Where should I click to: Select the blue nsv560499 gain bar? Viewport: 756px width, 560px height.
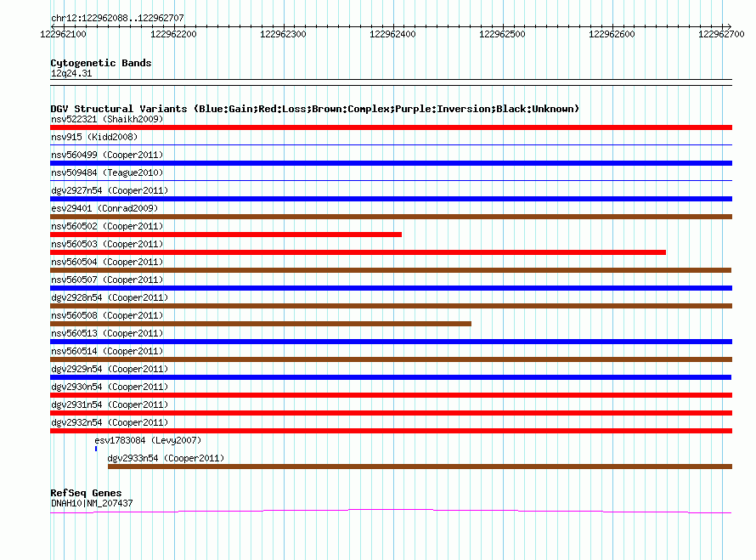391,163
